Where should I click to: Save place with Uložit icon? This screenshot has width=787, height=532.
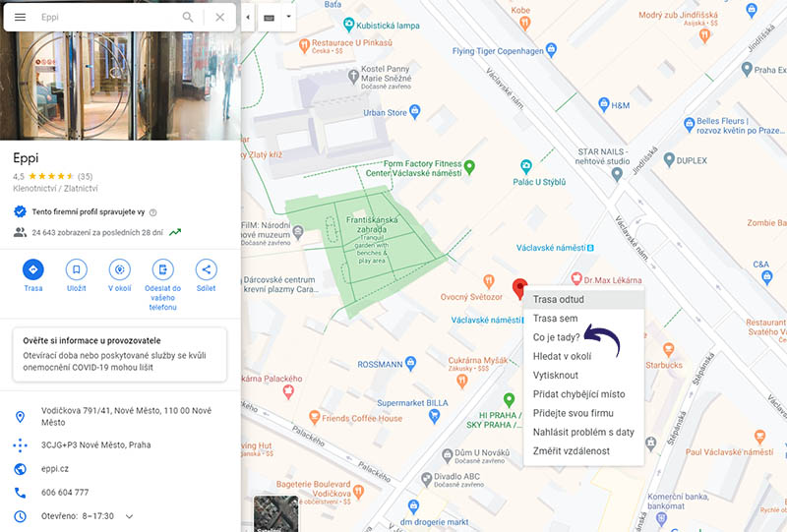click(77, 269)
